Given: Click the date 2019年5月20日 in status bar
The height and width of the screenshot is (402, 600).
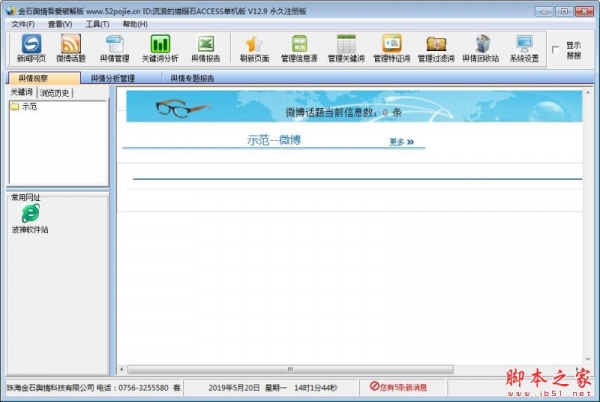Looking at the screenshot, I should (234, 387).
